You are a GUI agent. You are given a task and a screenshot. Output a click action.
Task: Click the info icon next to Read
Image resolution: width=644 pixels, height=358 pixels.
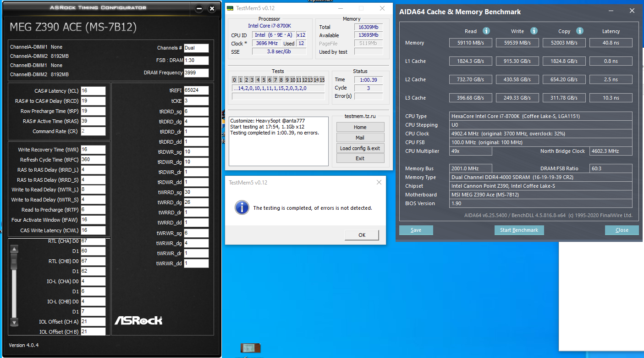[x=486, y=31]
